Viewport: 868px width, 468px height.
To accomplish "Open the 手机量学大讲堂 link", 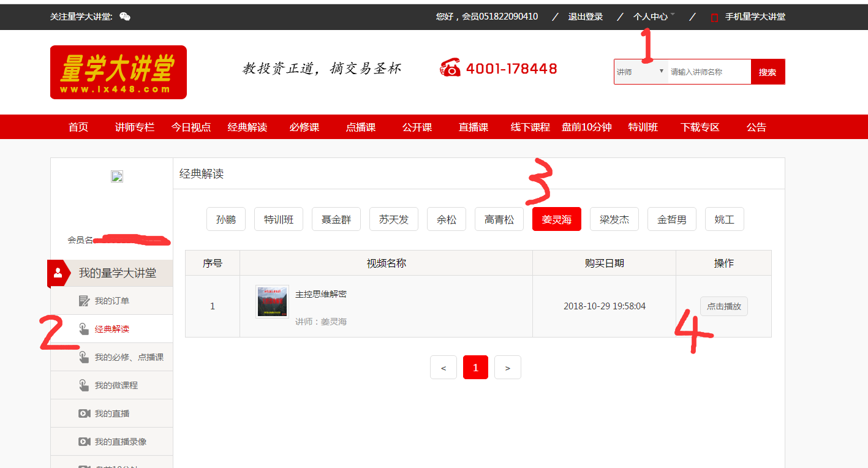I will pos(755,17).
